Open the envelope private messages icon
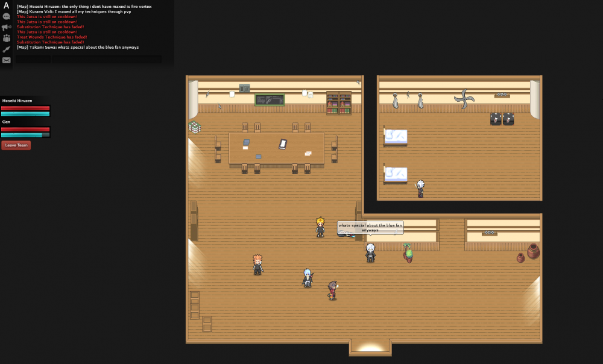The width and height of the screenshot is (603, 364). (x=6, y=60)
